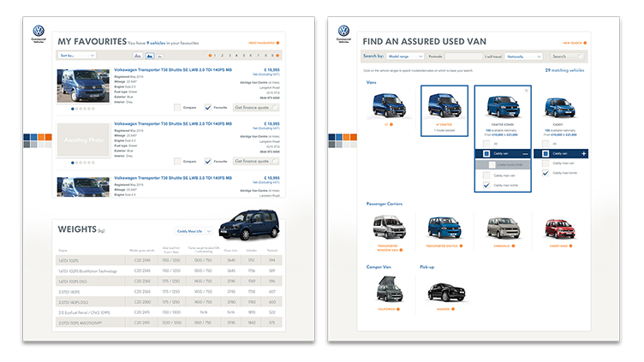Image resolution: width=644 pixels, height=362 pixels.
Task: Tick Compare beside the blue van photo listing
Action: pyautogui.click(x=177, y=108)
